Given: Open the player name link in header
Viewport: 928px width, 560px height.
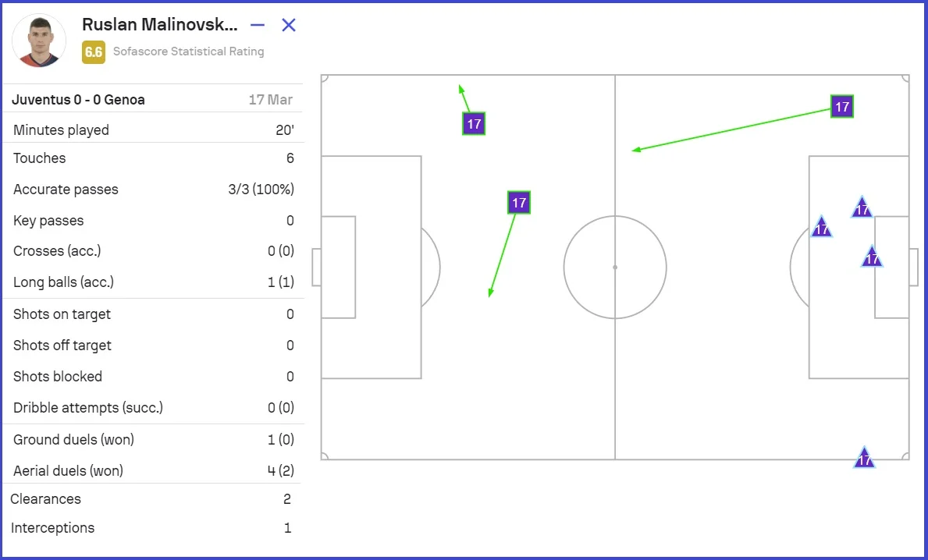Looking at the screenshot, I should [159, 25].
